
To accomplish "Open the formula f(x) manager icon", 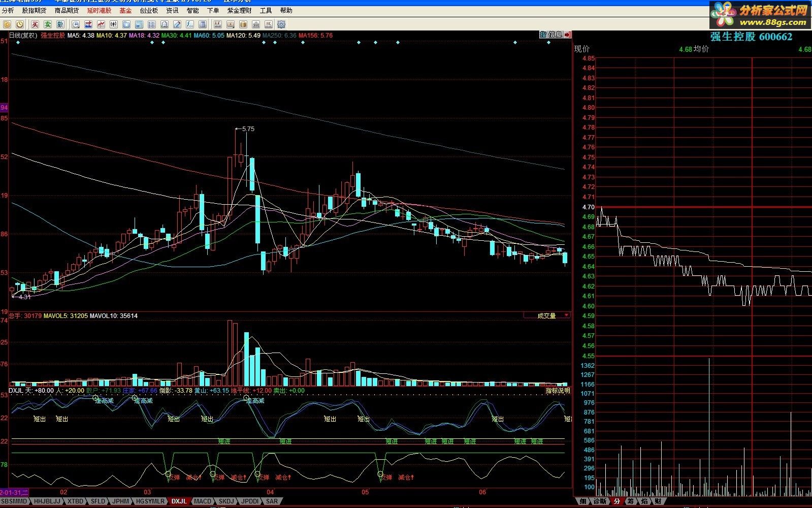I will click(190, 24).
